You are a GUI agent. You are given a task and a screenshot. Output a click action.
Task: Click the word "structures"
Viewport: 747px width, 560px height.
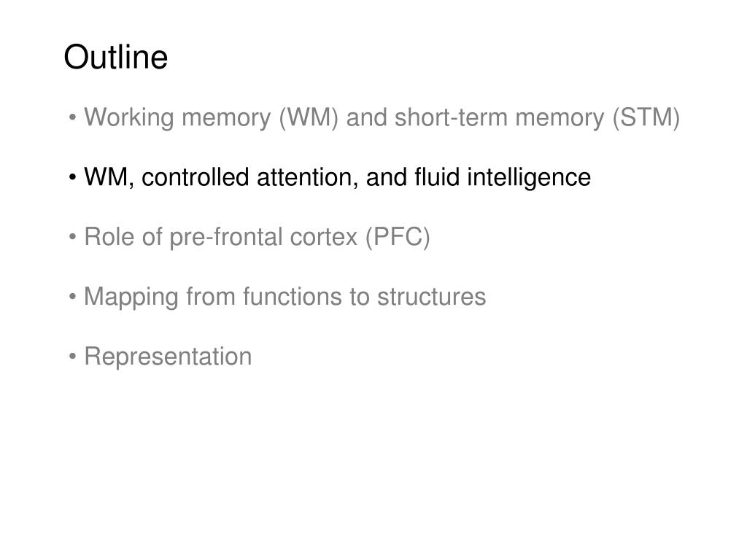point(432,297)
